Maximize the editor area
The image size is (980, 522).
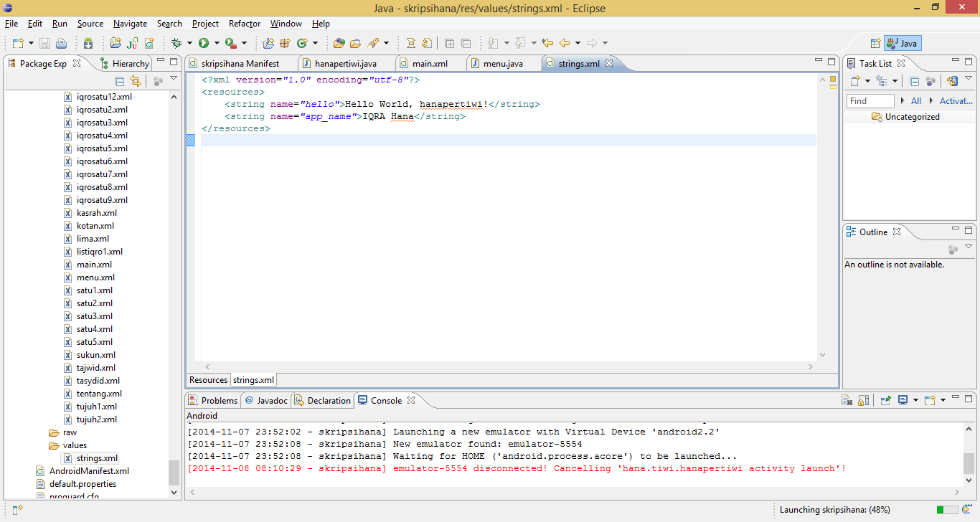click(x=831, y=62)
